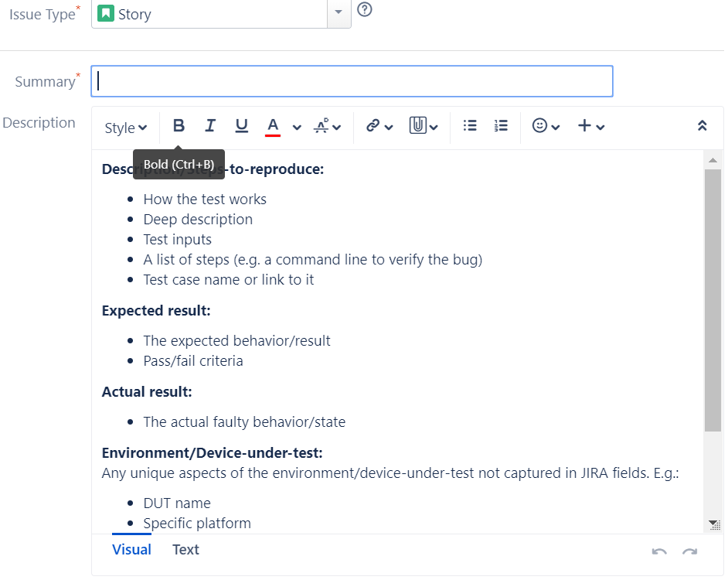Insert a link via the link icon
This screenshot has height=580, width=728.
point(373,126)
